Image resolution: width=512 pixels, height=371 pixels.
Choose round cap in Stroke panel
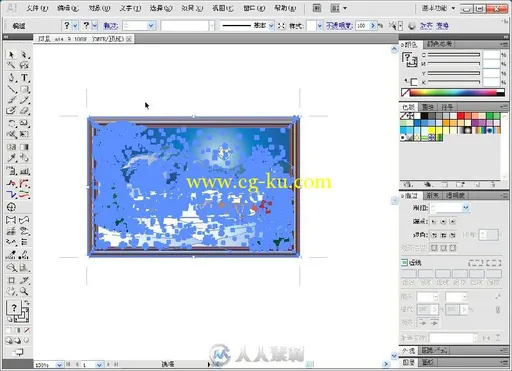443,221
